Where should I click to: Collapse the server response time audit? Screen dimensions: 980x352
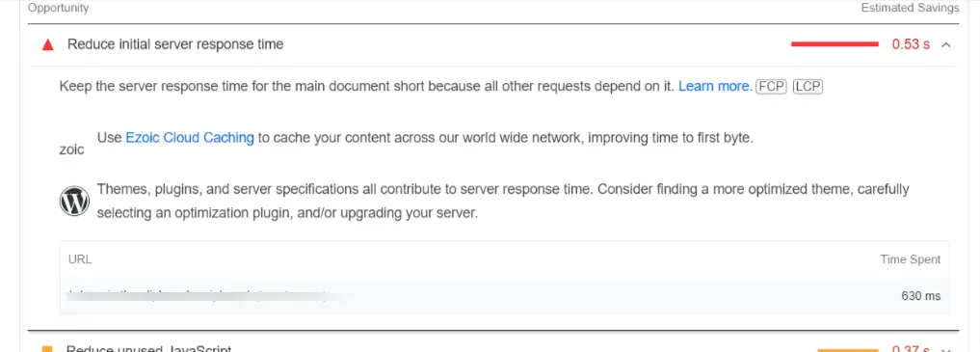click(946, 44)
